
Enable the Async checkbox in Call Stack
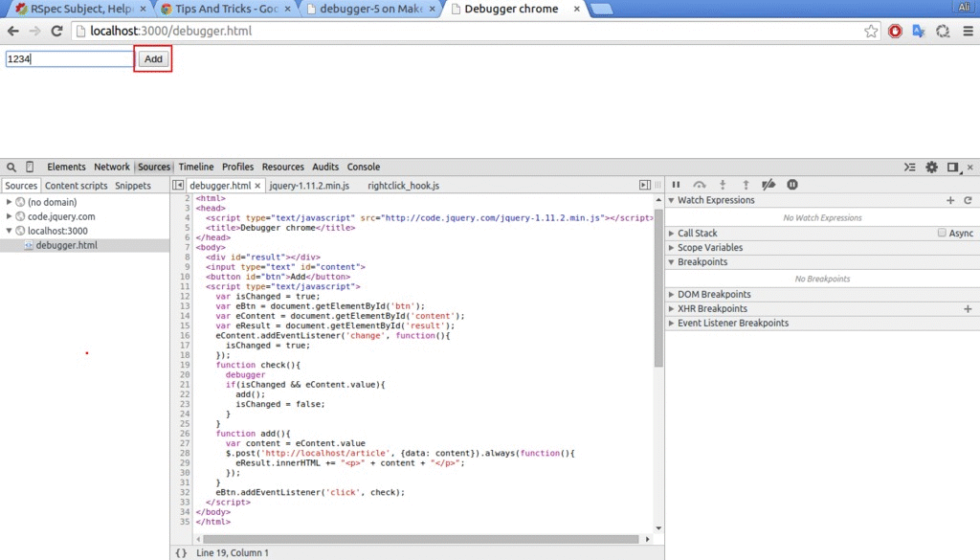point(943,233)
